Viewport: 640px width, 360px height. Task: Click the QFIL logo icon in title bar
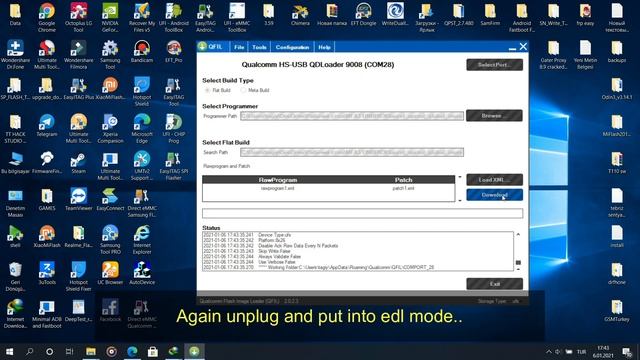coord(202,47)
